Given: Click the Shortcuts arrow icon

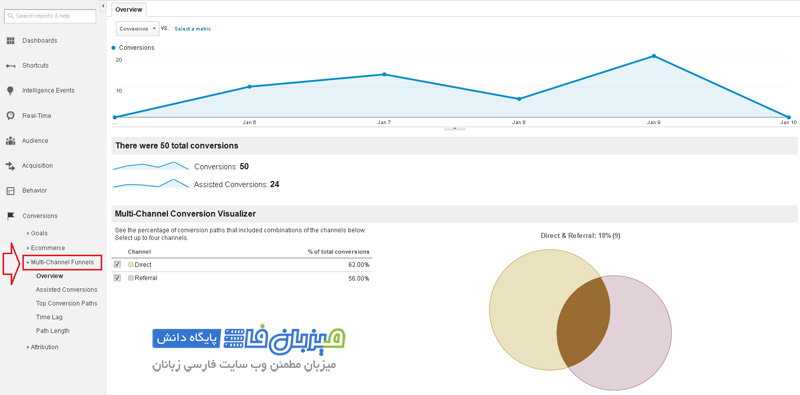Looking at the screenshot, I should click(10, 66).
